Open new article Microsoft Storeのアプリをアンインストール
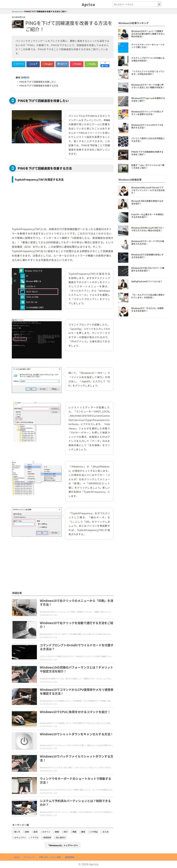This screenshot has height=868, width=177. coord(148,190)
